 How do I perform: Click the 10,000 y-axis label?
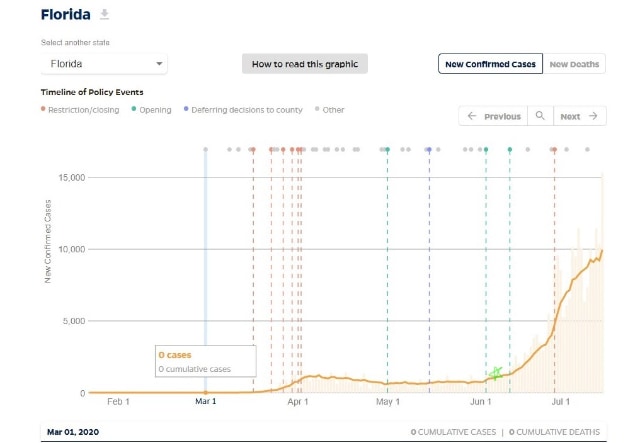(x=71, y=249)
